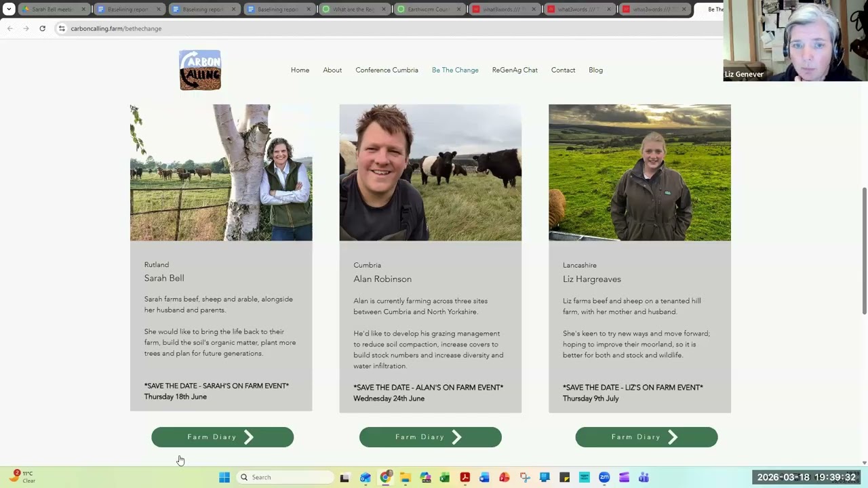Click the browser forward arrow
Screen dimensions: 868x488
click(x=26, y=28)
